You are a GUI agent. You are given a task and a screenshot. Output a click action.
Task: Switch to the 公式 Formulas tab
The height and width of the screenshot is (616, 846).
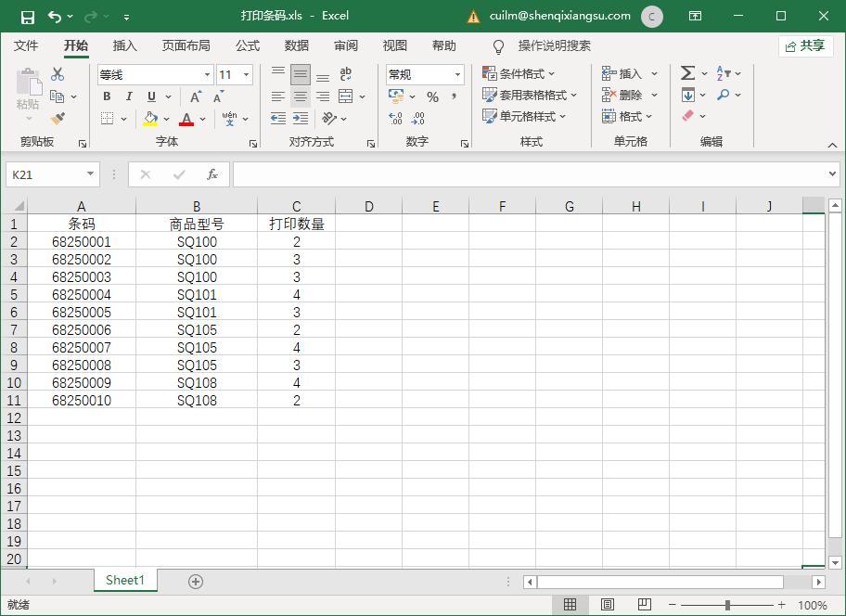tap(248, 45)
